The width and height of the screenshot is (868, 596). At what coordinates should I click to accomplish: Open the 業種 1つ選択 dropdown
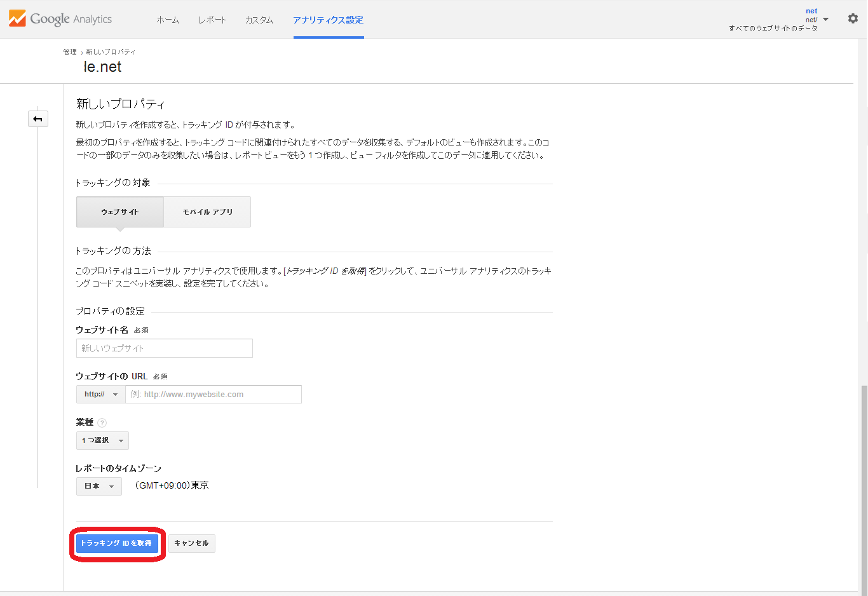pyautogui.click(x=102, y=440)
